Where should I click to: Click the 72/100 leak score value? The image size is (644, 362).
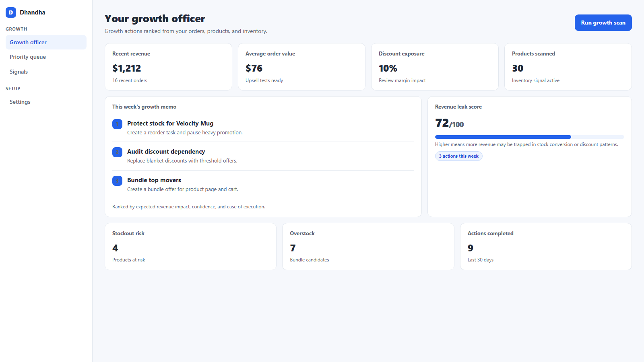coord(449,123)
